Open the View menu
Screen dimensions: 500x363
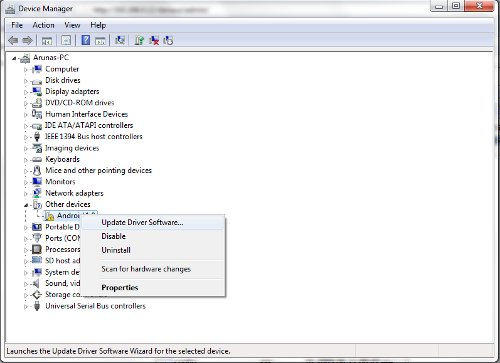[x=72, y=25]
